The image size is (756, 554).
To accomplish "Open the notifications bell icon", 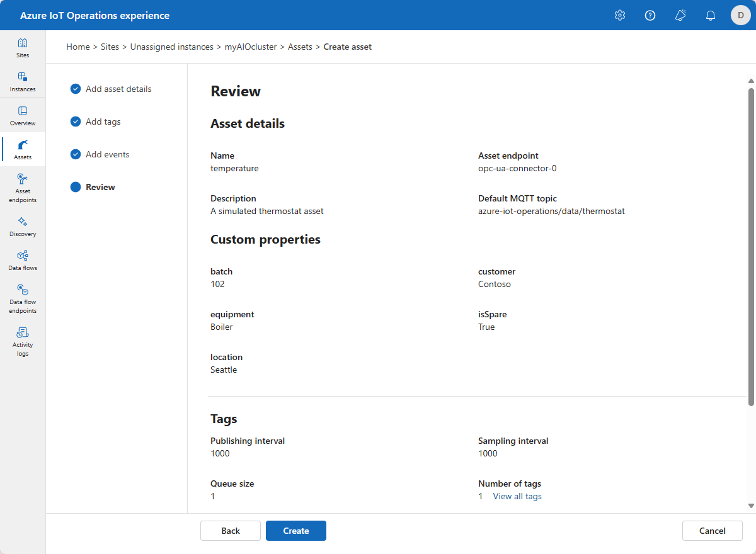I will (x=711, y=15).
